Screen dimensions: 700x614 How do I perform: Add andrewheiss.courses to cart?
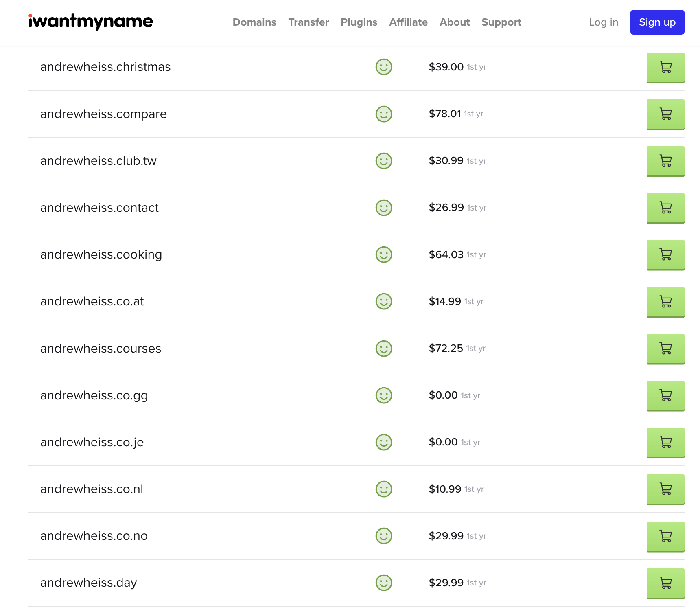(x=665, y=349)
